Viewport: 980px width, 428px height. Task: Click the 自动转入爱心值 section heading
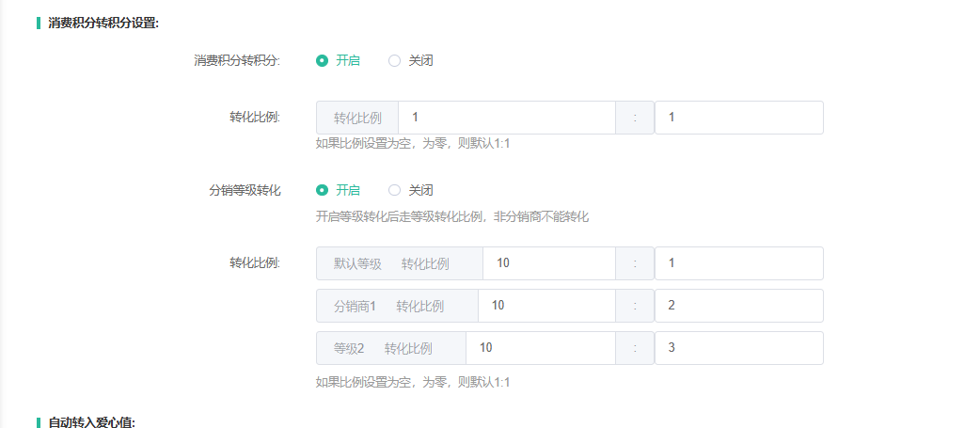(92, 422)
